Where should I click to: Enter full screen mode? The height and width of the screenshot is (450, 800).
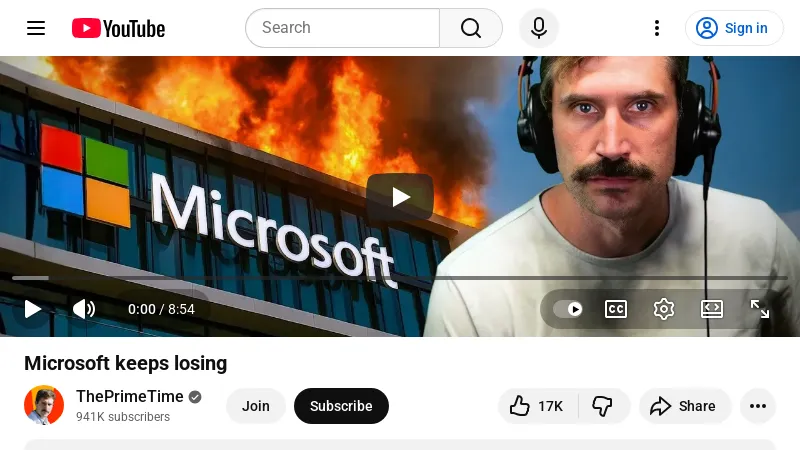pos(760,309)
